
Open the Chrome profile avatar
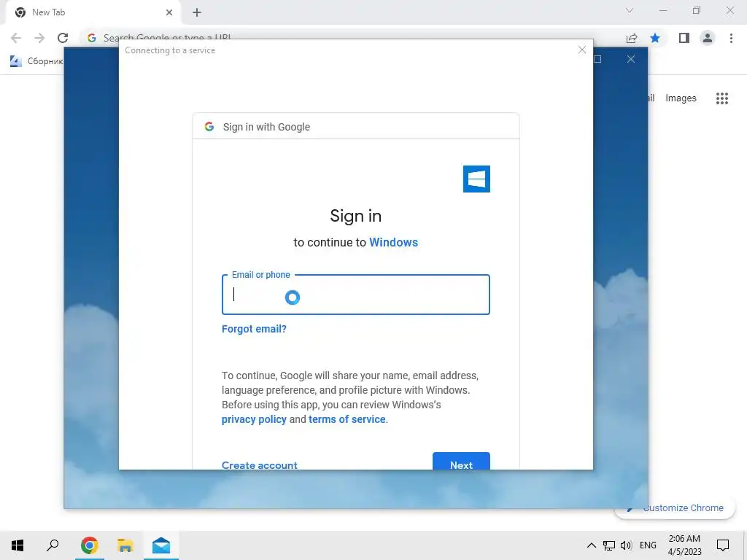[708, 38]
